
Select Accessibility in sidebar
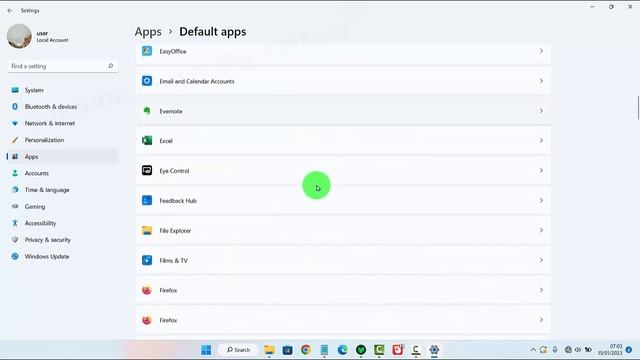click(x=62, y=223)
